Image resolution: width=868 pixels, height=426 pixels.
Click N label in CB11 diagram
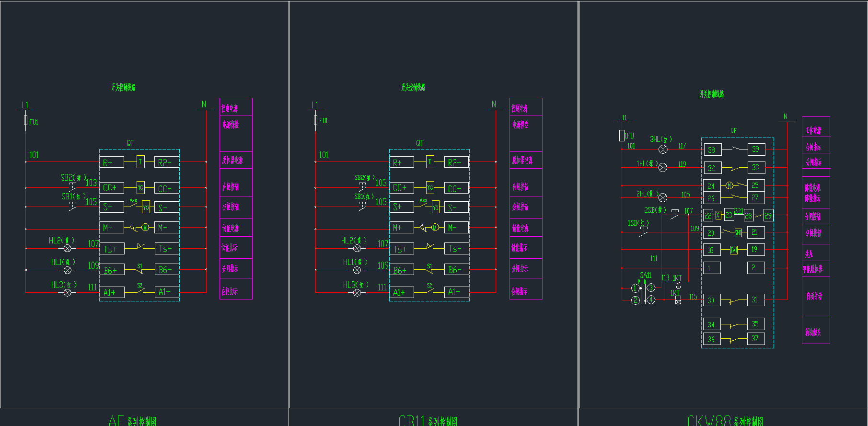coord(494,104)
